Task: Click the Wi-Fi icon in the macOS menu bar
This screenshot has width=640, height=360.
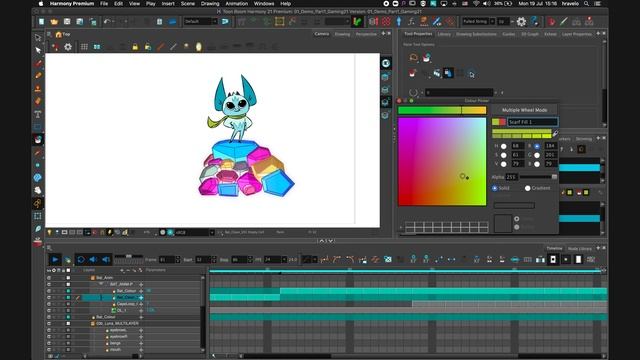Action: tap(476, 4)
